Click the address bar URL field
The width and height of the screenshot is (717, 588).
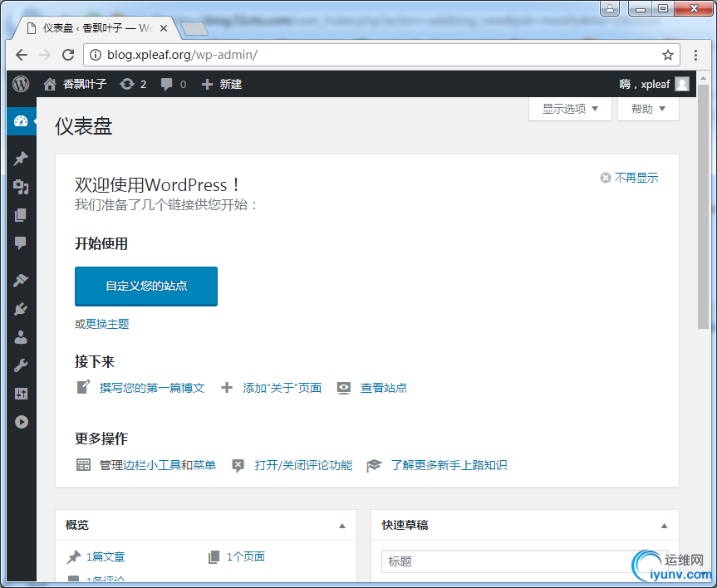[x=382, y=56]
